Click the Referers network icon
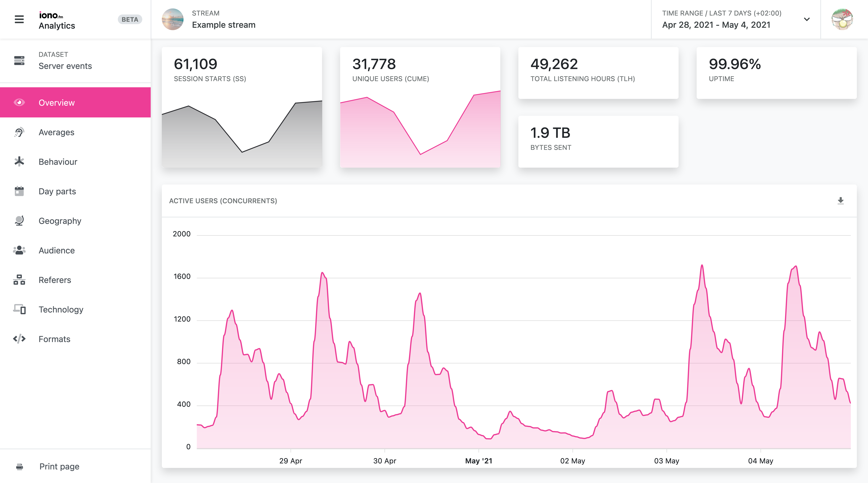Image resolution: width=868 pixels, height=483 pixels. (x=19, y=280)
